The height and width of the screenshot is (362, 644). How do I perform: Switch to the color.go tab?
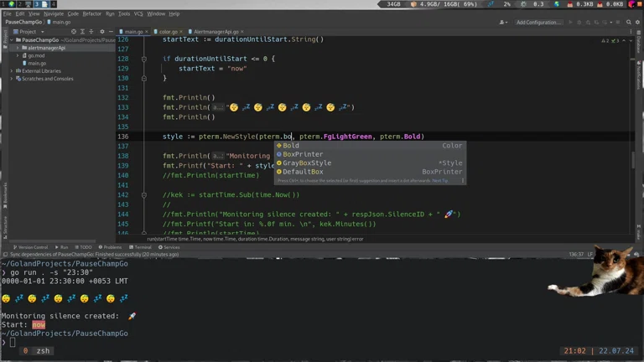168,32
